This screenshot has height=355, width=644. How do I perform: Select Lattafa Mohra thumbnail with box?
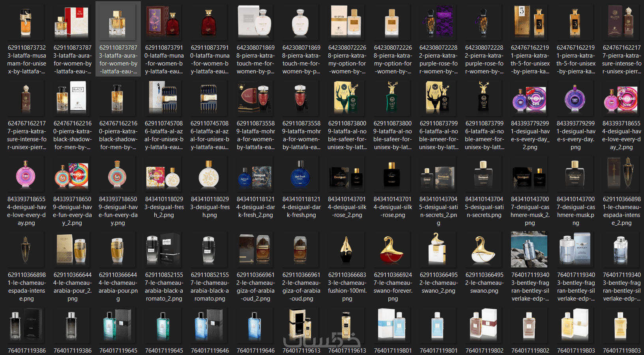255,98
